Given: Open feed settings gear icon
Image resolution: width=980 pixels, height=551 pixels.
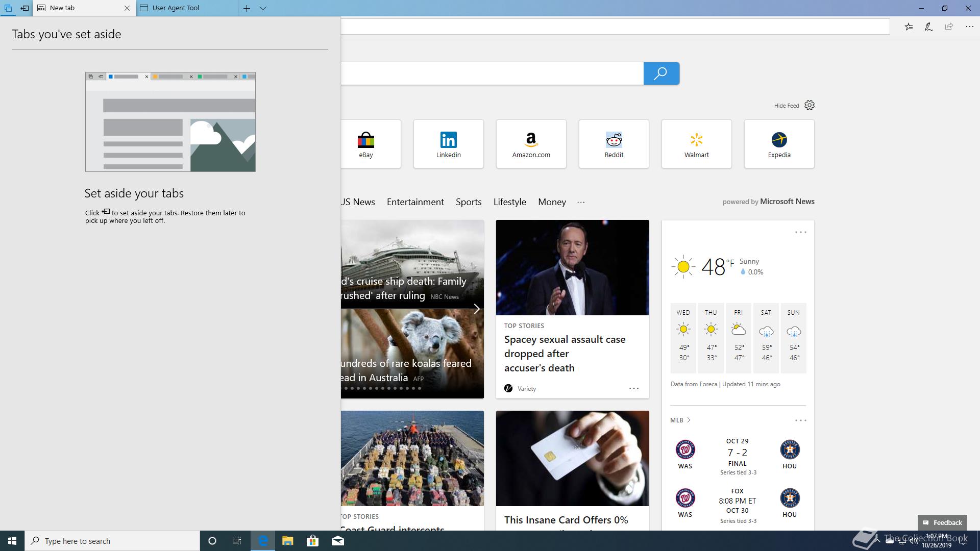Looking at the screenshot, I should (810, 105).
